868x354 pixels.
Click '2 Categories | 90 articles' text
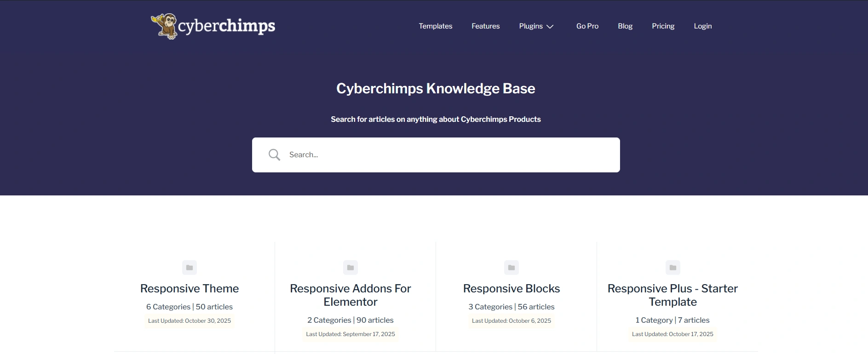tap(351, 320)
